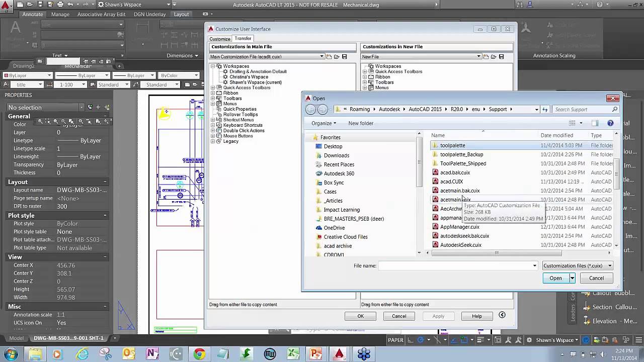The height and width of the screenshot is (362, 644).
Task: Switch to the Customize tab
Action: coord(220,39)
